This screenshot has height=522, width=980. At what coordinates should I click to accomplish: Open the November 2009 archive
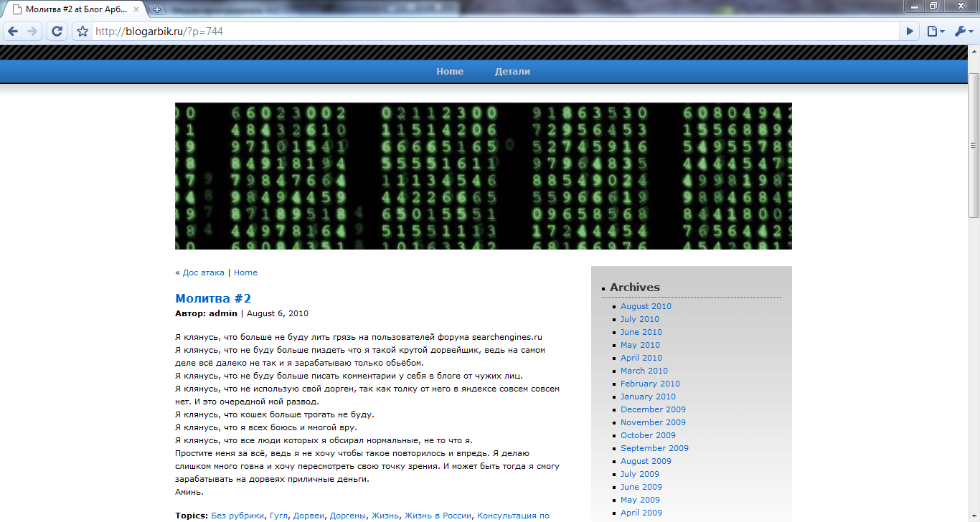(653, 422)
